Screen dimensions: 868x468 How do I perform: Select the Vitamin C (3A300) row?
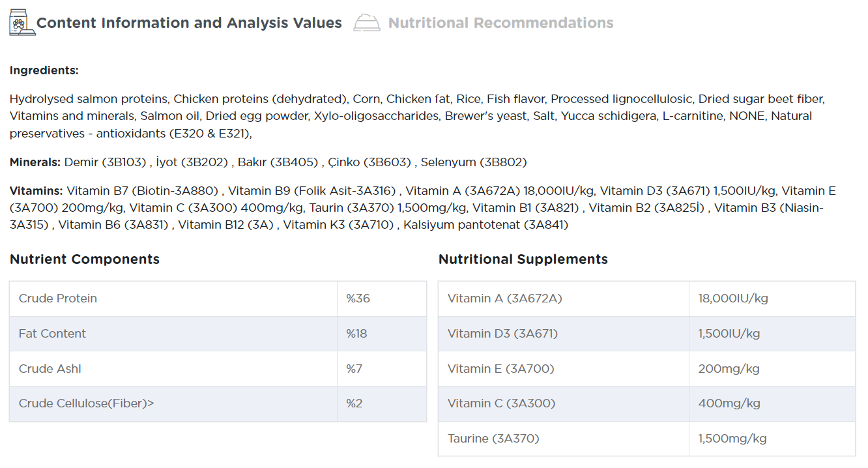(646, 403)
